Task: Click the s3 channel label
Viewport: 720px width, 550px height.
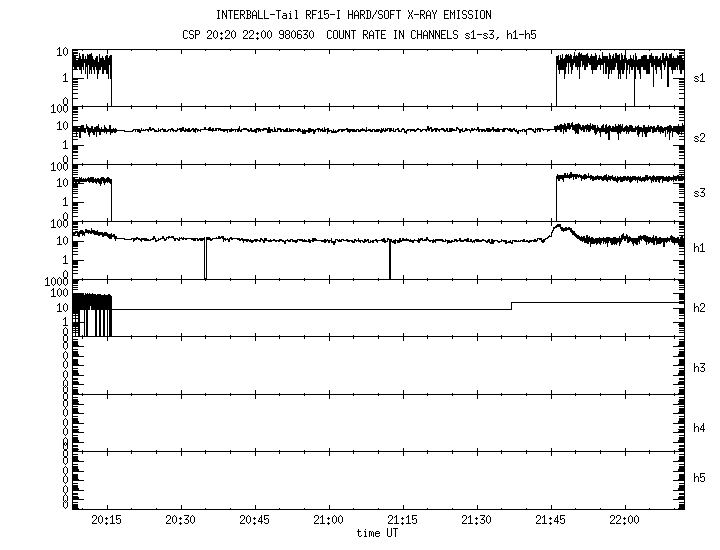Action: point(700,192)
